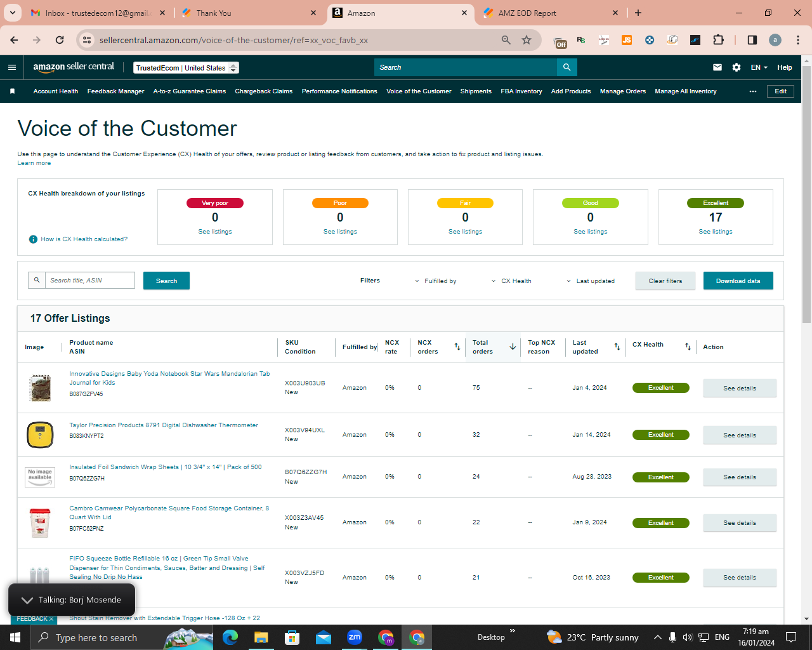
Task: Open the browser extensions puzzle icon
Action: 718,40
